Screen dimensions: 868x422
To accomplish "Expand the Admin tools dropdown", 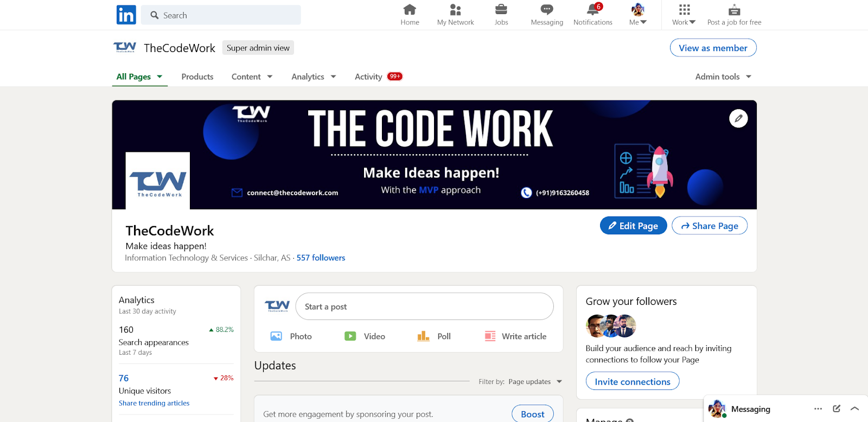I will coord(723,76).
